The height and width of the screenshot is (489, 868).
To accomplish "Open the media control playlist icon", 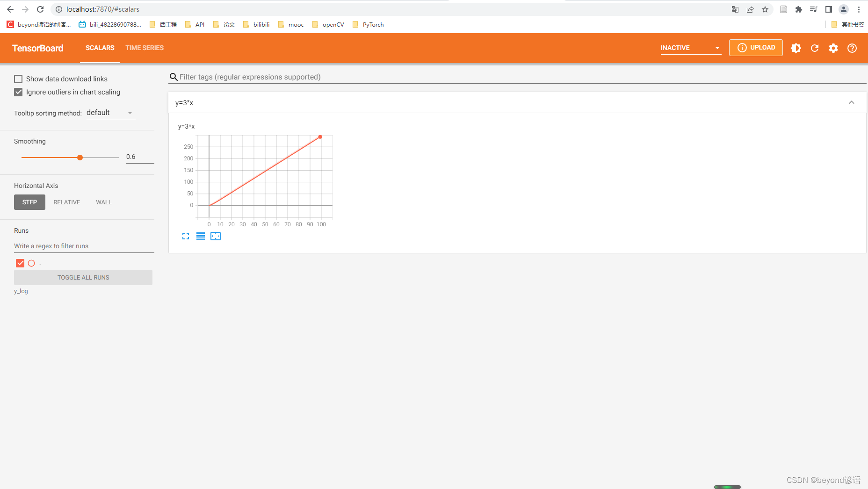I will (814, 9).
